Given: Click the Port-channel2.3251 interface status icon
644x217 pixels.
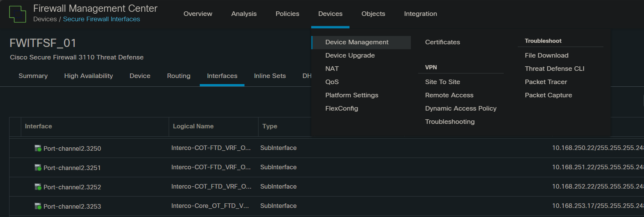Looking at the screenshot, I should click(38, 167).
